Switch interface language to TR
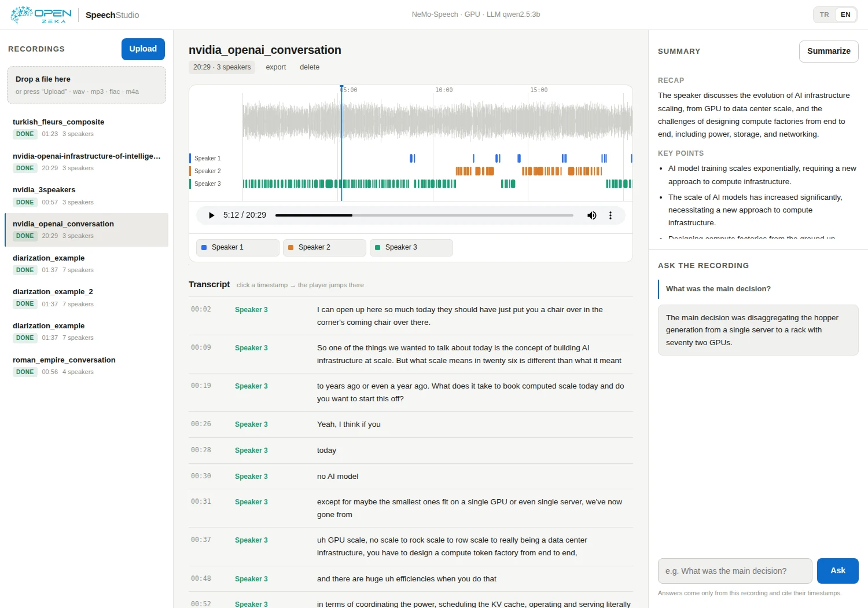Image resolution: width=868 pixels, height=608 pixels. 825,14
